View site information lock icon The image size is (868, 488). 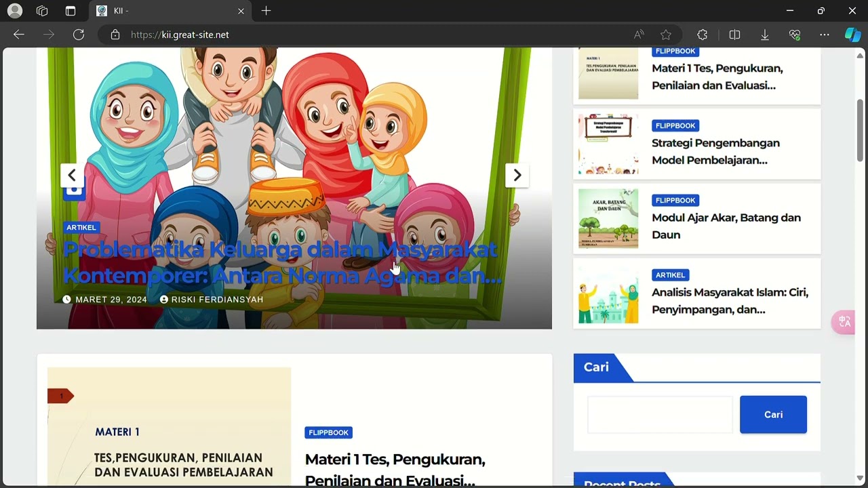[115, 35]
